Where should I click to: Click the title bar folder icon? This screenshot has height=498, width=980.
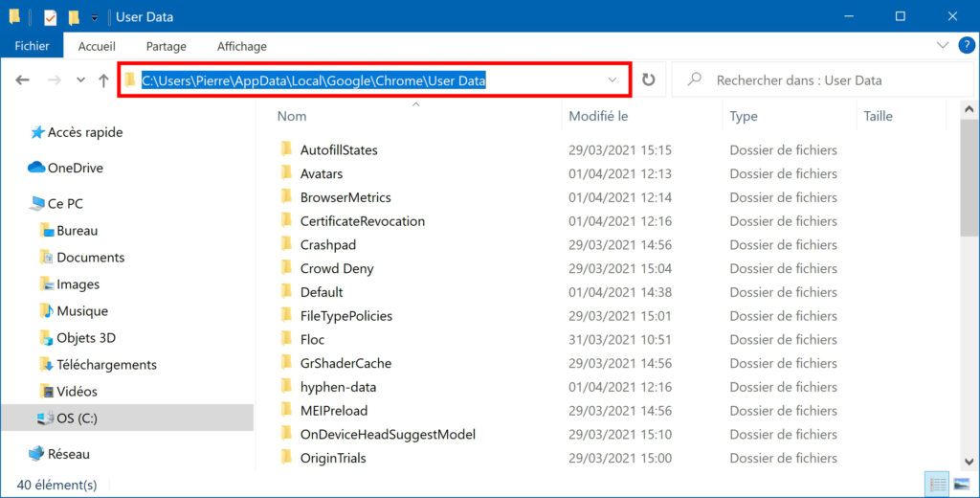(x=14, y=16)
